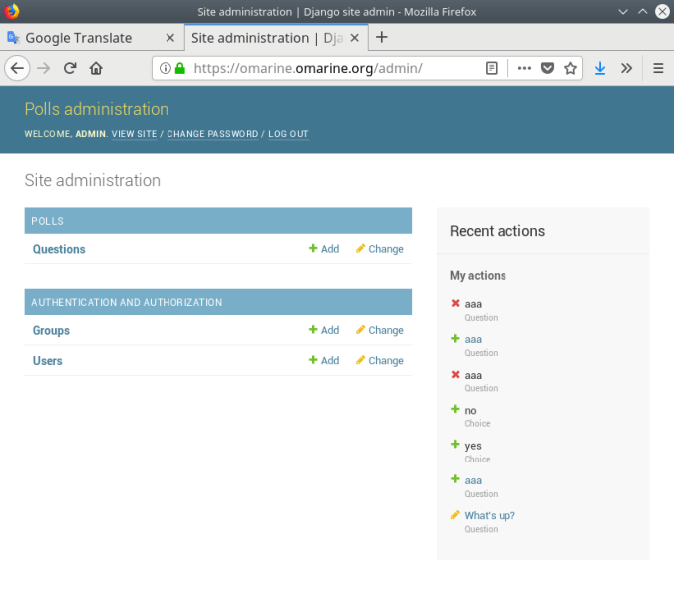674x616 pixels.
Task: Click the Log Out link
Action: pyautogui.click(x=288, y=134)
